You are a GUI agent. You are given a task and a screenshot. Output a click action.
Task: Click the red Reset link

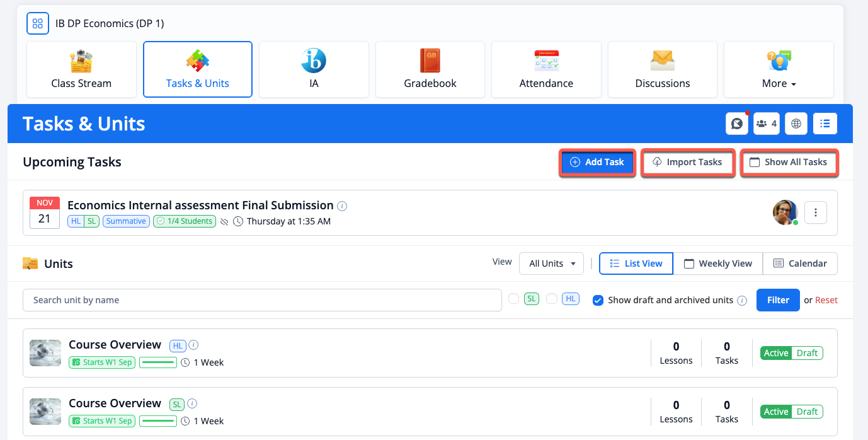tap(826, 300)
